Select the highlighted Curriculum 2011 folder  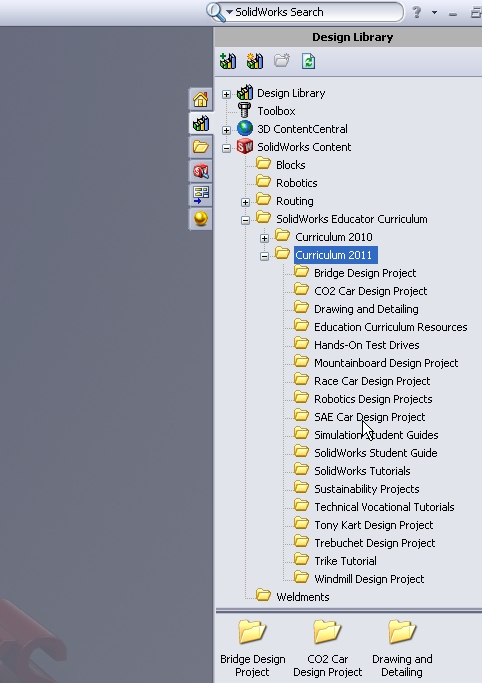(x=336, y=255)
